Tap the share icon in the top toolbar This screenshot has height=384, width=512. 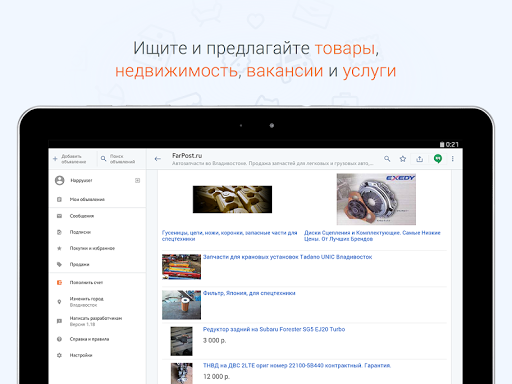point(420,159)
